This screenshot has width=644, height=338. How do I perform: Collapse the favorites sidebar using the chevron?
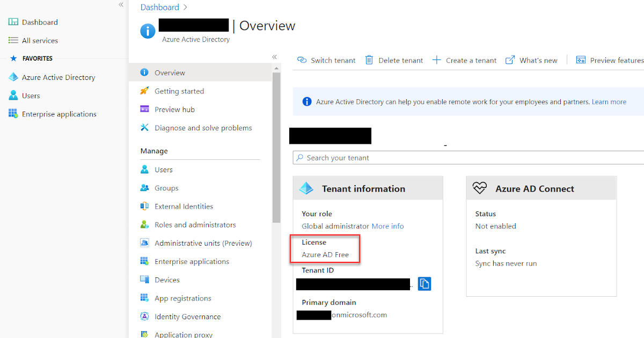(121, 4)
